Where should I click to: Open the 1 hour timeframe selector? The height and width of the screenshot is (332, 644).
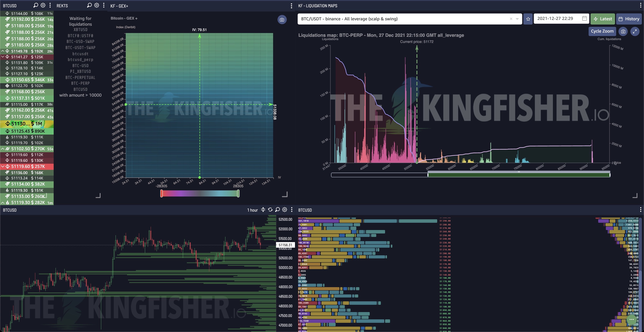click(x=252, y=210)
